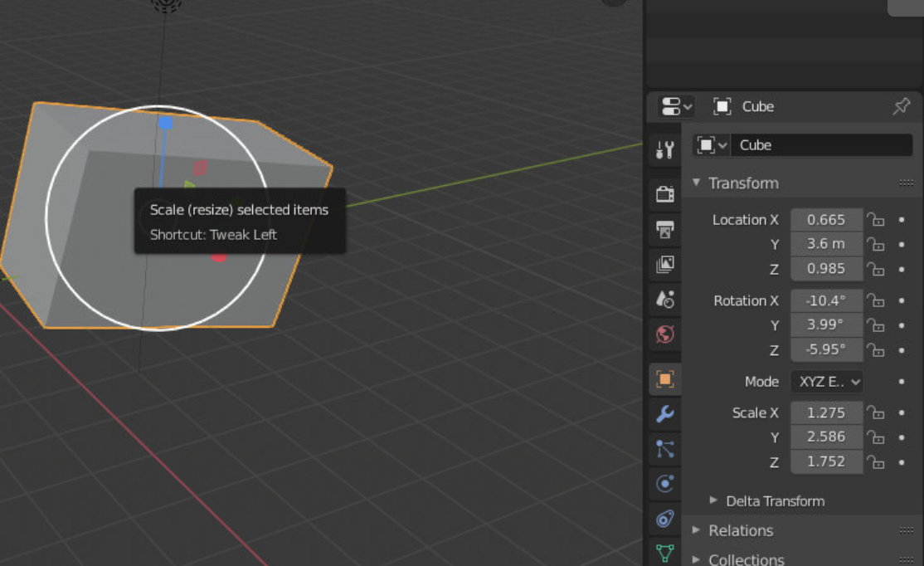Open the World properties globe tab

[664, 334]
